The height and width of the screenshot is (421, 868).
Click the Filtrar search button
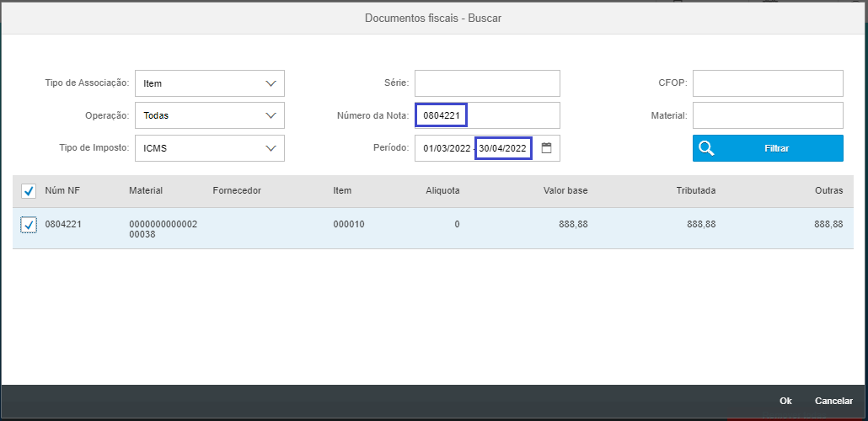pos(768,148)
